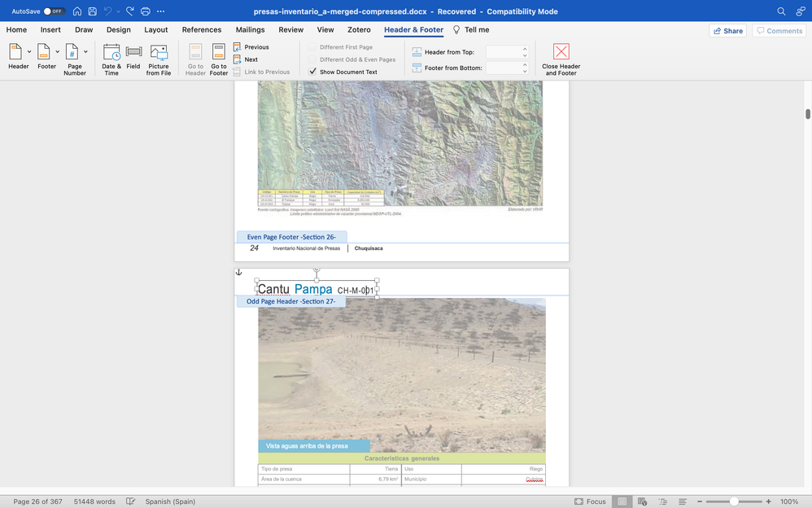The width and height of the screenshot is (812, 508).
Task: Click the Save icon in title bar
Action: click(92, 11)
